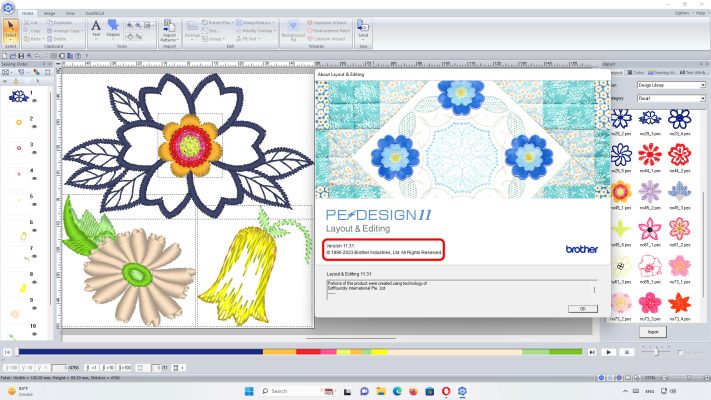This screenshot has width=711, height=400.
Task: Jump to end of stitch simulation
Action: [592, 352]
